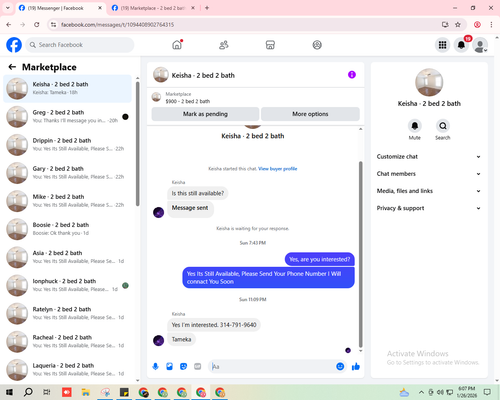Click the conversation list scrollbar
Image resolution: width=500 pixels, height=400 pixels.
[x=137, y=143]
